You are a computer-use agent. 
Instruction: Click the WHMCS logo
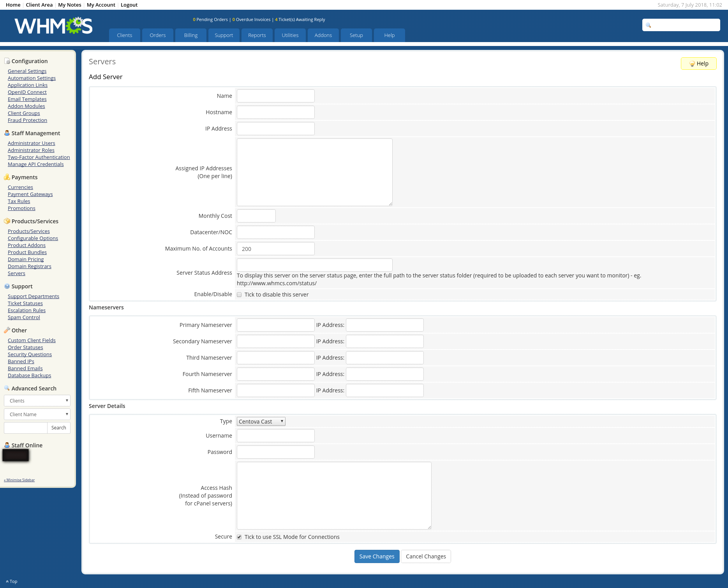click(53, 26)
